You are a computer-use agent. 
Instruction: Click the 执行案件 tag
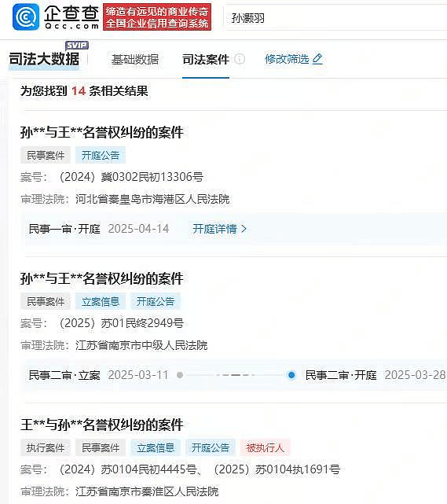pyautogui.click(x=46, y=447)
